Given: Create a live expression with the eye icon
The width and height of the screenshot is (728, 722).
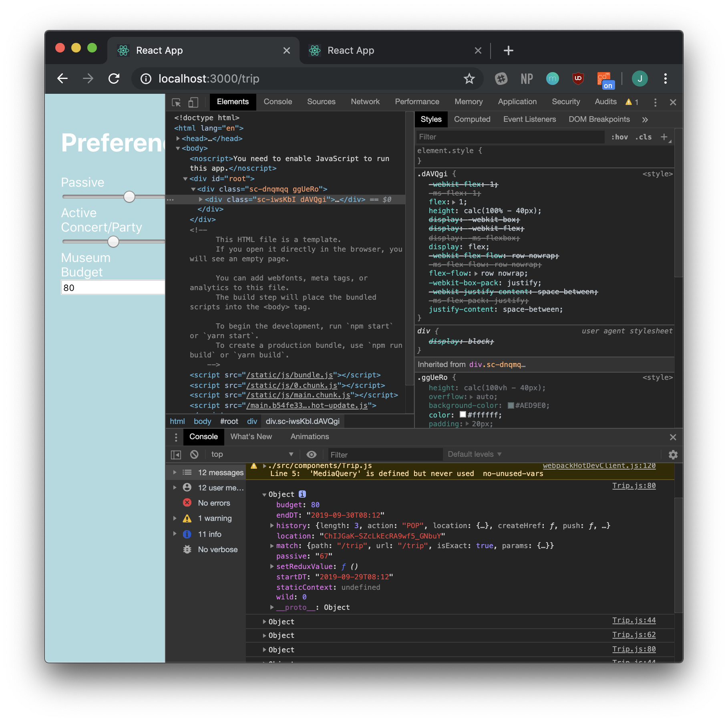Looking at the screenshot, I should (311, 454).
